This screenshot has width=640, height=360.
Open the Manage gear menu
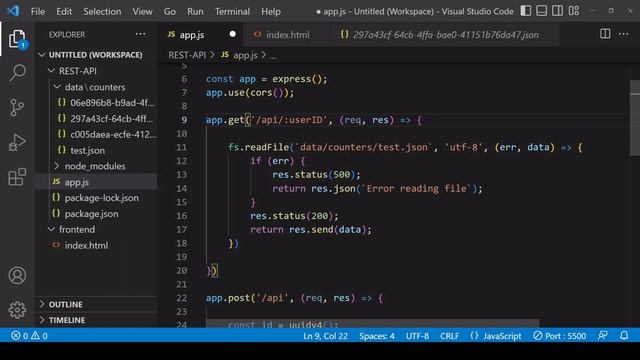tap(17, 310)
